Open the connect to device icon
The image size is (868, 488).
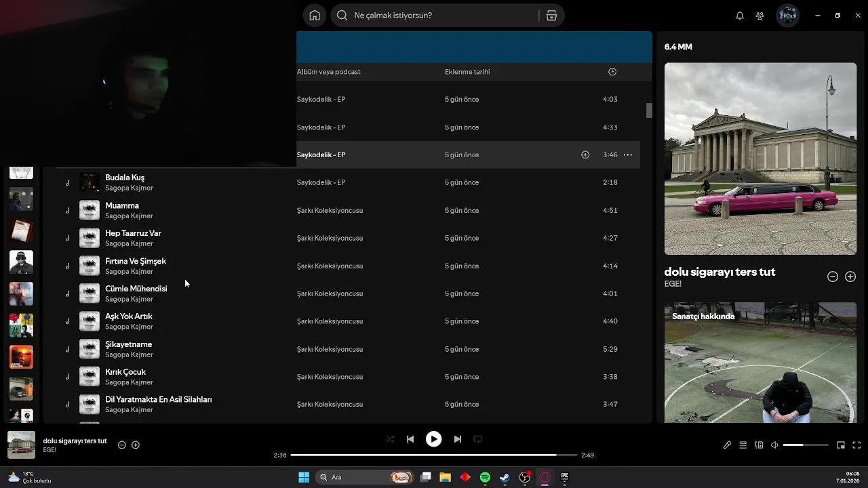point(759,445)
